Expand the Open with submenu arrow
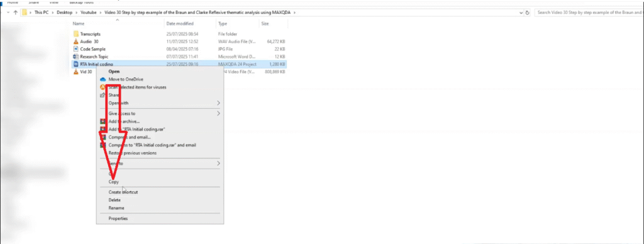644x244 pixels. pos(218,103)
